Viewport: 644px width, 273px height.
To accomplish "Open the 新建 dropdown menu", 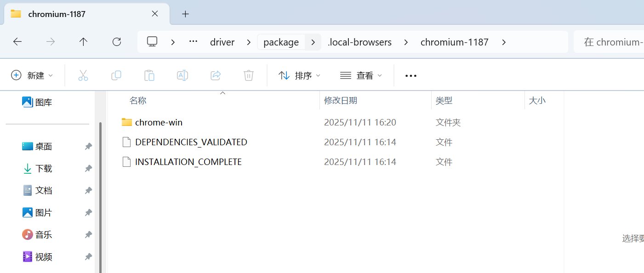I will pos(32,75).
